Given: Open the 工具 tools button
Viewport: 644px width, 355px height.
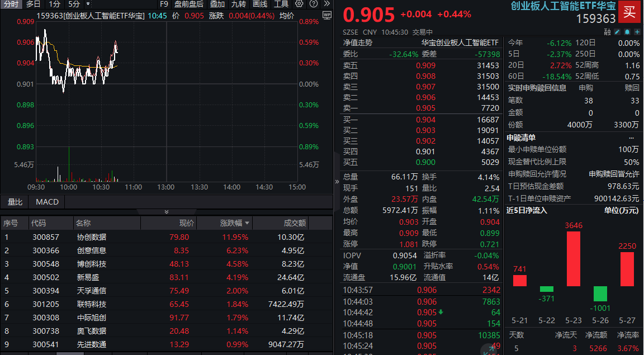Looking at the screenshot, I should 281,4.
